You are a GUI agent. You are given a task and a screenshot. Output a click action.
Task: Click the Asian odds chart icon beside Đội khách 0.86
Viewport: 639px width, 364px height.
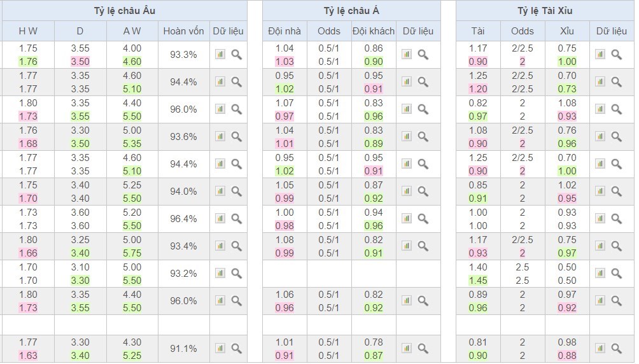point(407,55)
